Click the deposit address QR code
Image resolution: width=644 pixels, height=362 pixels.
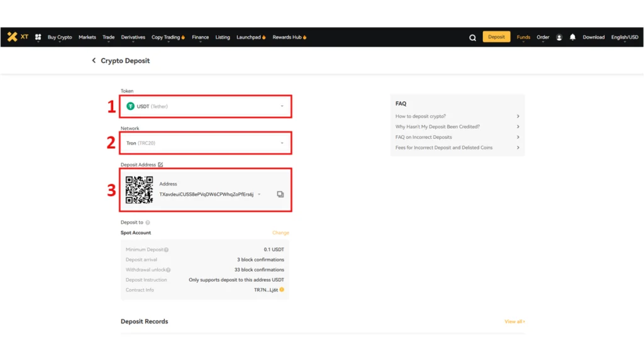139,190
